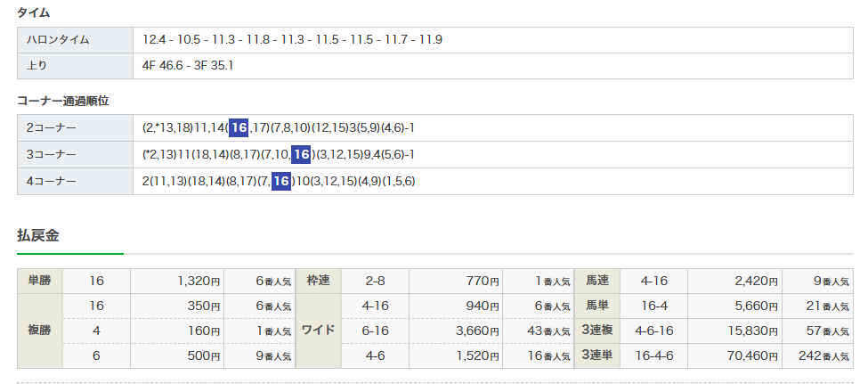Click the タイム section heading

(x=34, y=13)
